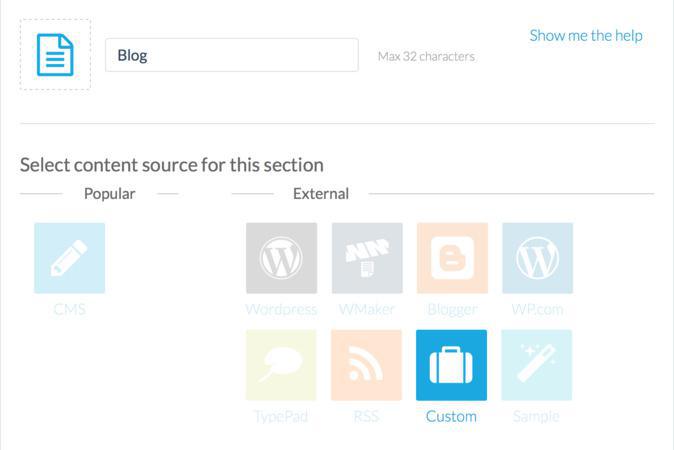Click the WMaker label text
The image size is (674, 450).
(367, 309)
